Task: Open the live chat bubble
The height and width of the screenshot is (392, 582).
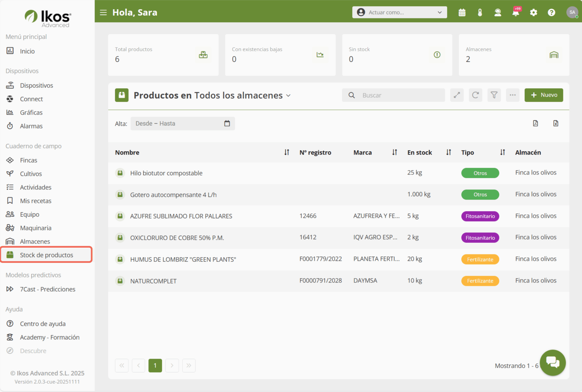Action: click(552, 362)
